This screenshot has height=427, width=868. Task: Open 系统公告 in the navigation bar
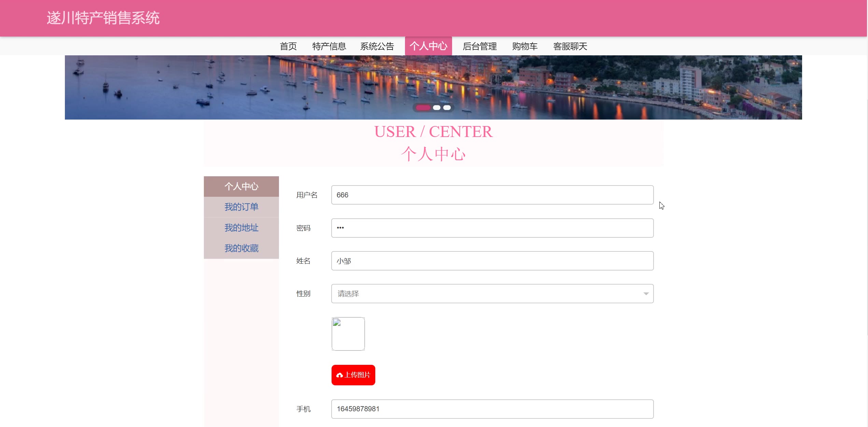click(377, 46)
